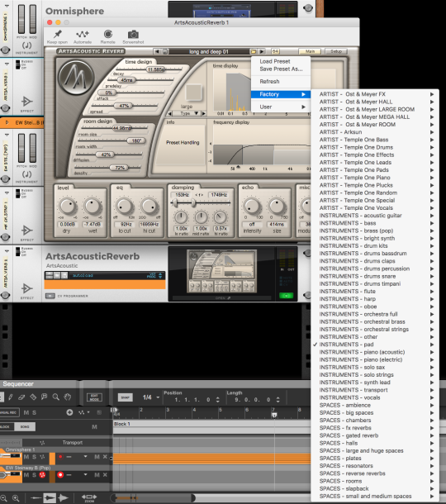Click the Keep open pin icon
Screen dimensions: 446x504
(x=58, y=34)
